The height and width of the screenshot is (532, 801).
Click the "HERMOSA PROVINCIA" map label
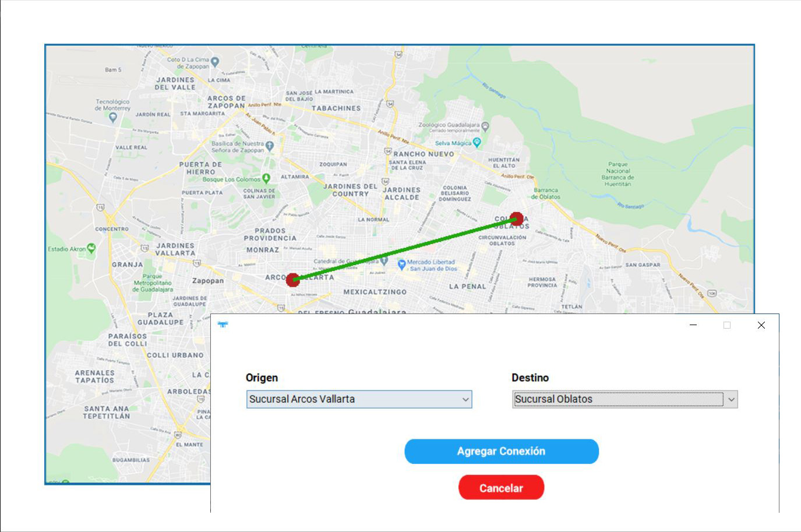[x=542, y=283]
